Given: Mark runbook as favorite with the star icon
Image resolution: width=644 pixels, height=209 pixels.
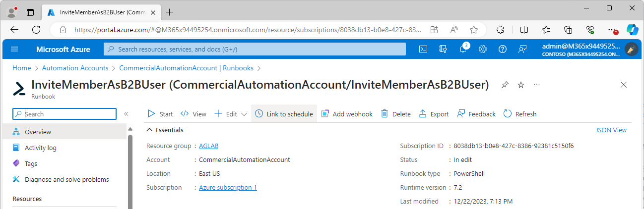Looking at the screenshot, I should click(521, 85).
